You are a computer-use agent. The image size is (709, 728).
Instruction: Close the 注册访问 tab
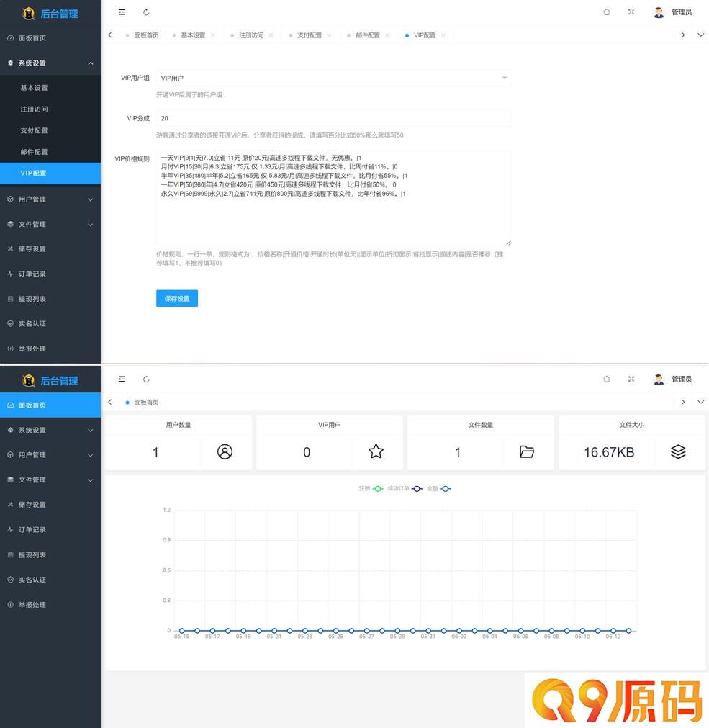(271, 35)
